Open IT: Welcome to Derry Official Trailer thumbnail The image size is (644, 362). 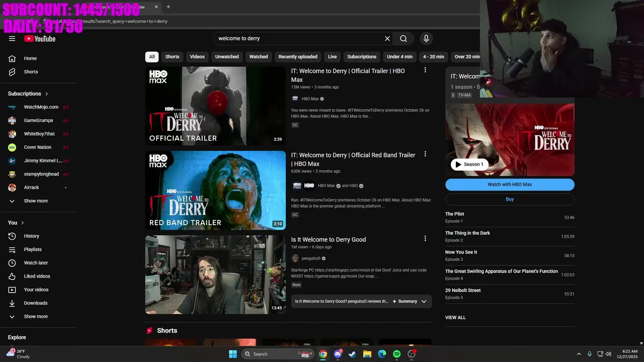215,106
